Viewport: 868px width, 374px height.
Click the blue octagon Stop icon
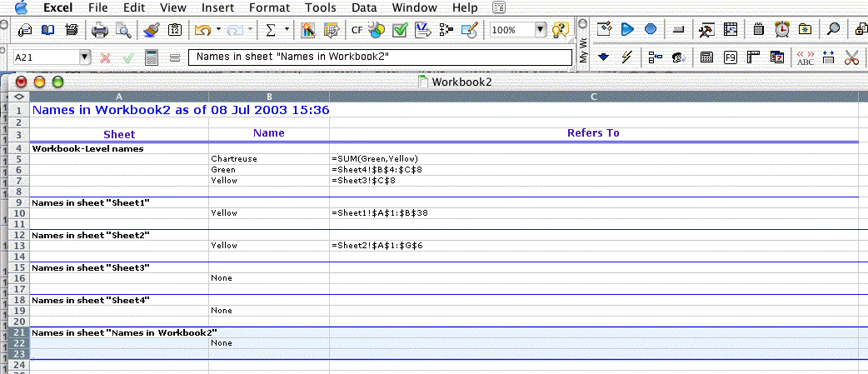point(651,29)
